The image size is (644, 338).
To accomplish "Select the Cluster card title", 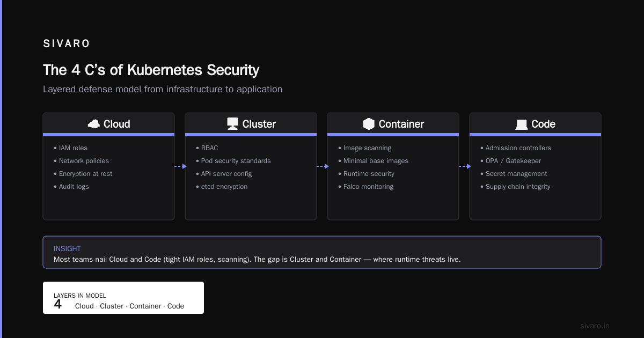I will 259,124.
